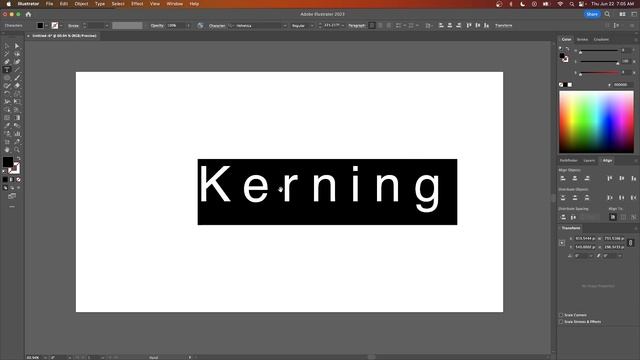Switch to the Stroke panel tab
This screenshot has width=640, height=360.
pos(582,40)
